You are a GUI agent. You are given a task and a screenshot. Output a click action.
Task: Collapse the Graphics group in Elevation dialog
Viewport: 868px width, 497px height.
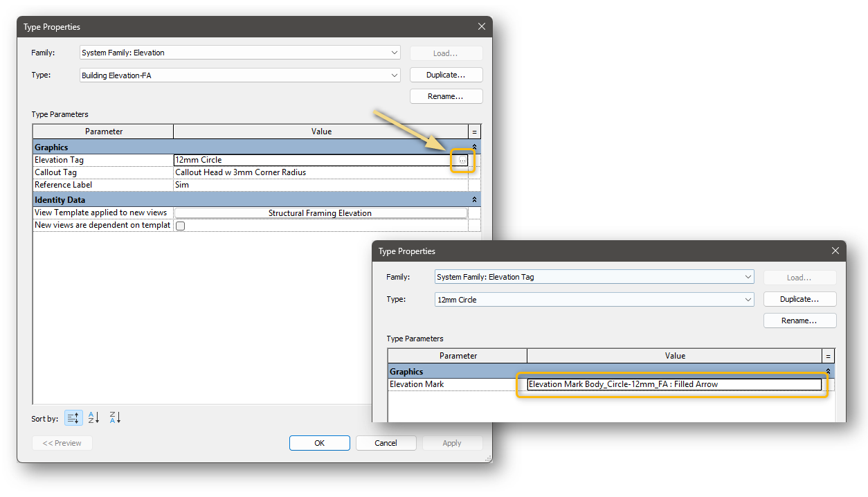click(x=474, y=147)
